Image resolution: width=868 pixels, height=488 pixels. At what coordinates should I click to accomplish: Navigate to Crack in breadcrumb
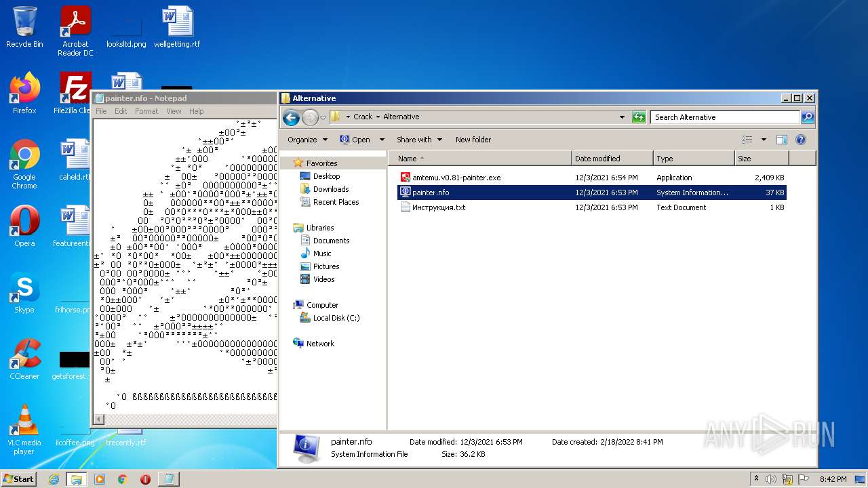click(363, 117)
